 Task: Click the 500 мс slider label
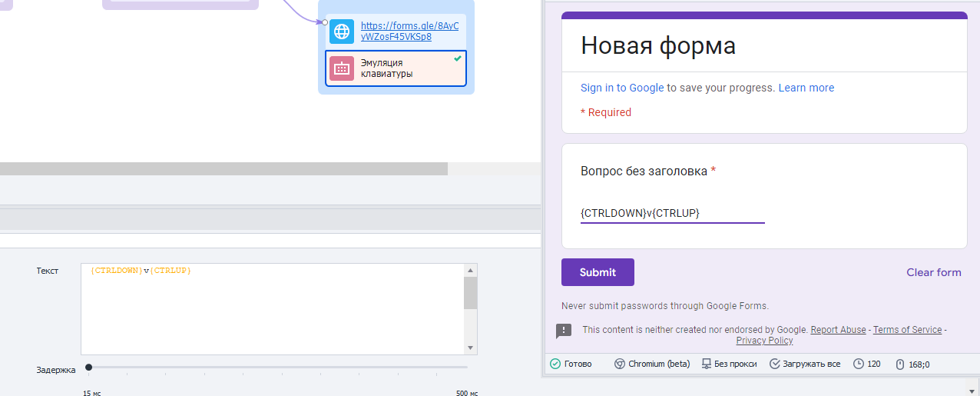click(x=466, y=393)
